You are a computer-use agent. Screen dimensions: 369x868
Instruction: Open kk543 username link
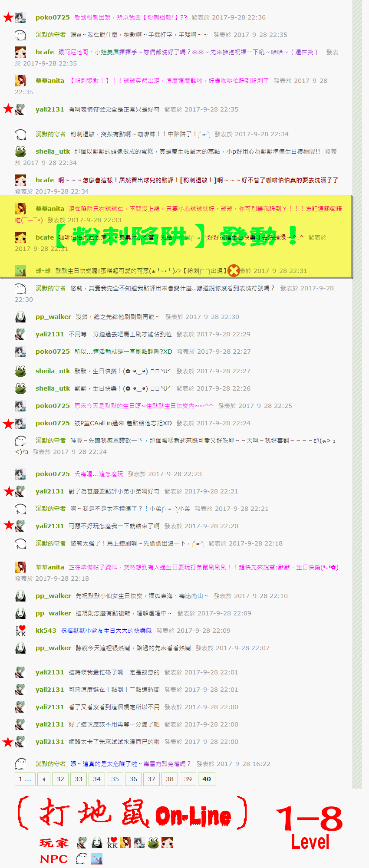[46, 631]
